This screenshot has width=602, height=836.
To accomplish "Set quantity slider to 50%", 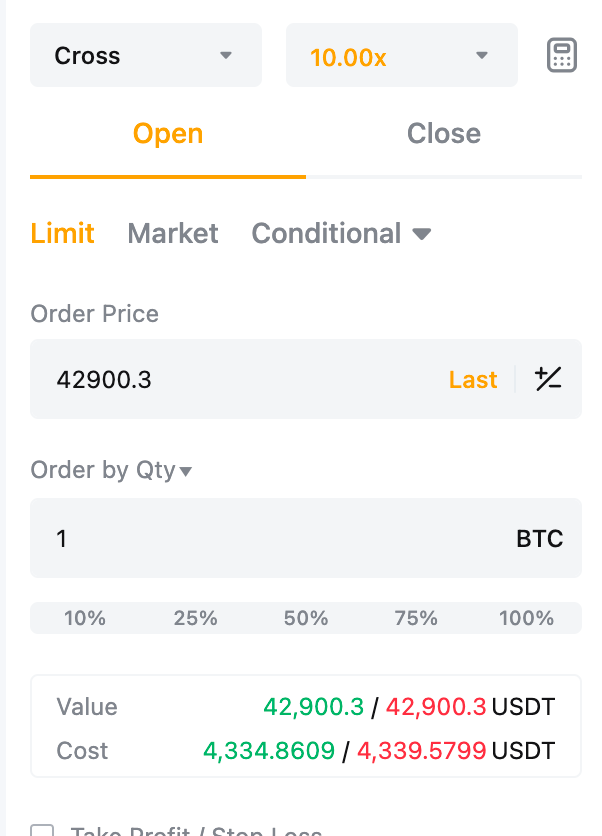I will click(x=306, y=618).
